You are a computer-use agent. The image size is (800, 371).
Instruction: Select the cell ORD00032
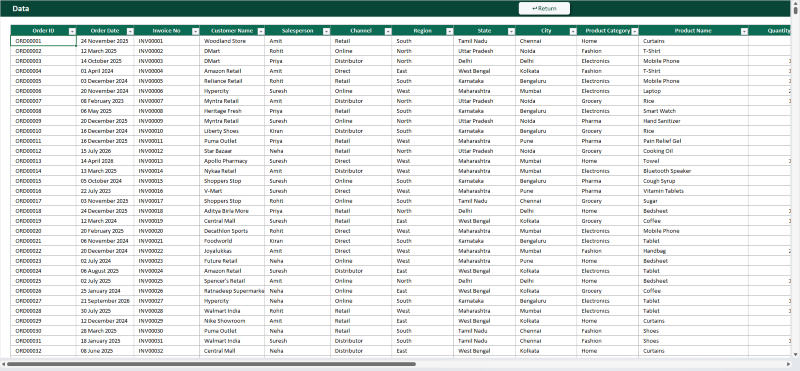click(x=43, y=351)
